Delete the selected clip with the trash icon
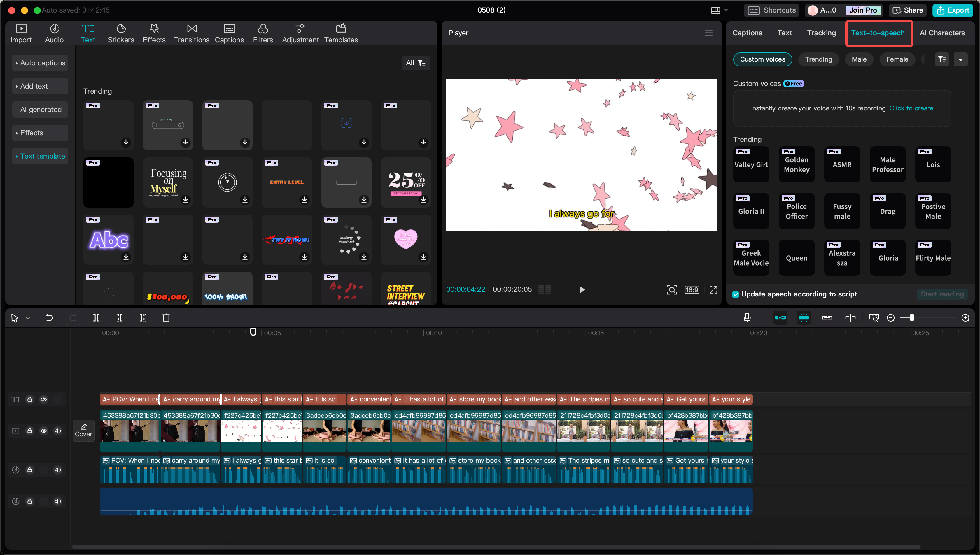The image size is (980, 555). tap(166, 318)
